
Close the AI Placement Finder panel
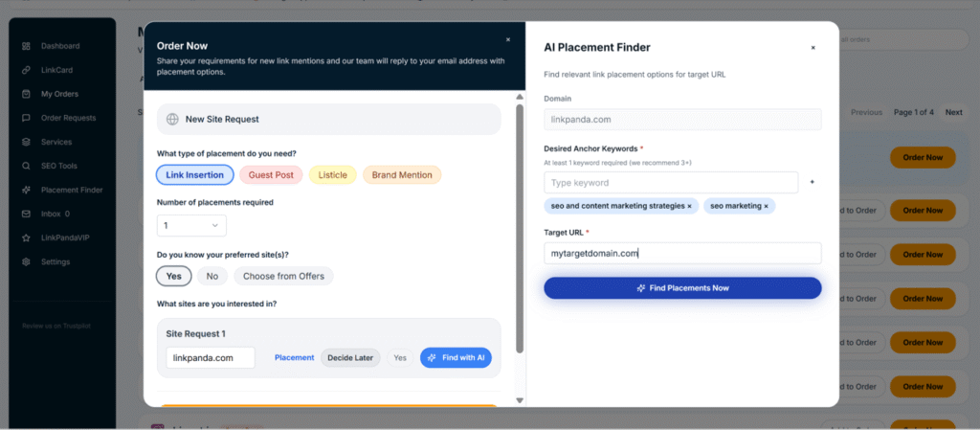(813, 47)
